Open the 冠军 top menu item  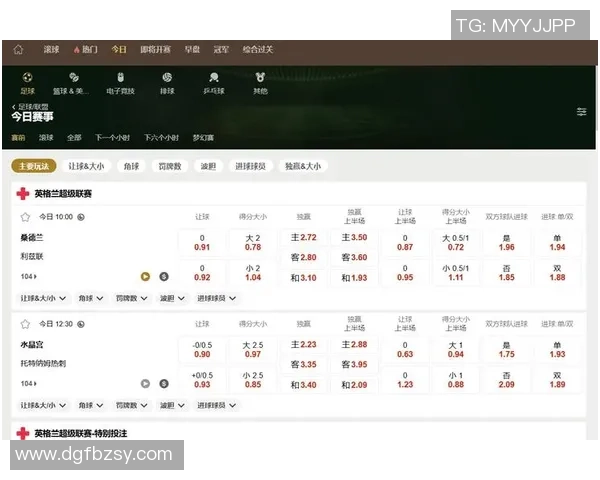(221, 49)
